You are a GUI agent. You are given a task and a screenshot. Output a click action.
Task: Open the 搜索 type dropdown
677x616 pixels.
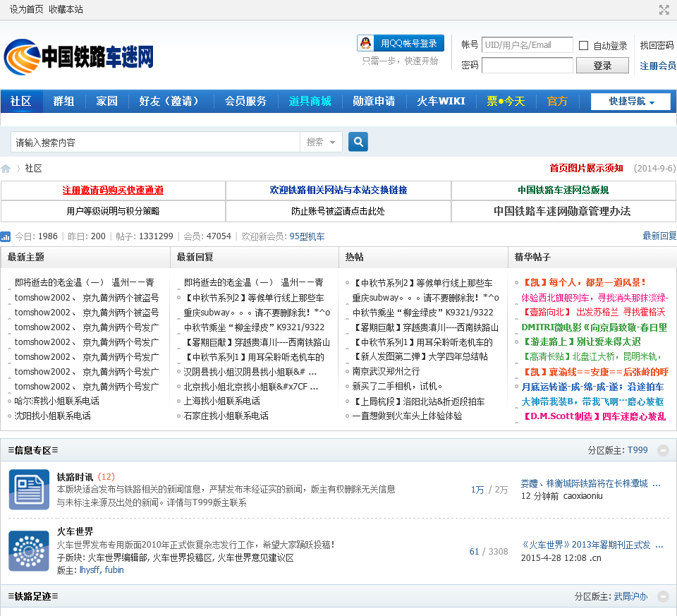point(321,142)
